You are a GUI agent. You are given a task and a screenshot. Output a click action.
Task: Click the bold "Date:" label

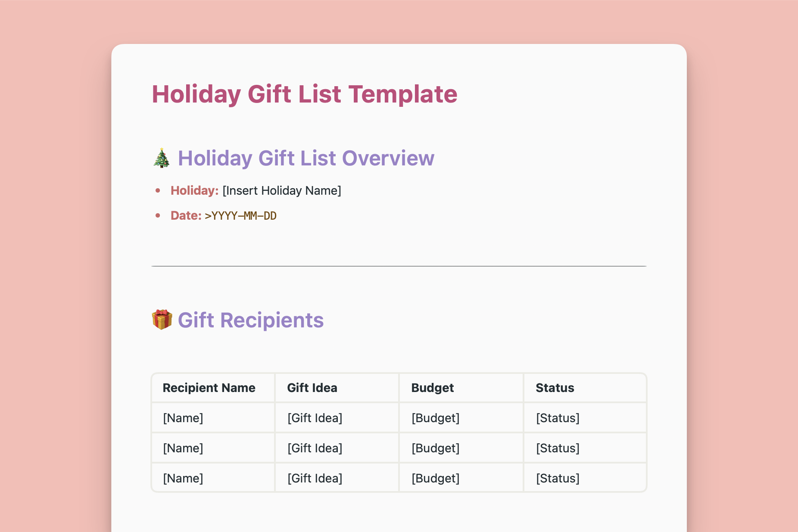tap(186, 215)
